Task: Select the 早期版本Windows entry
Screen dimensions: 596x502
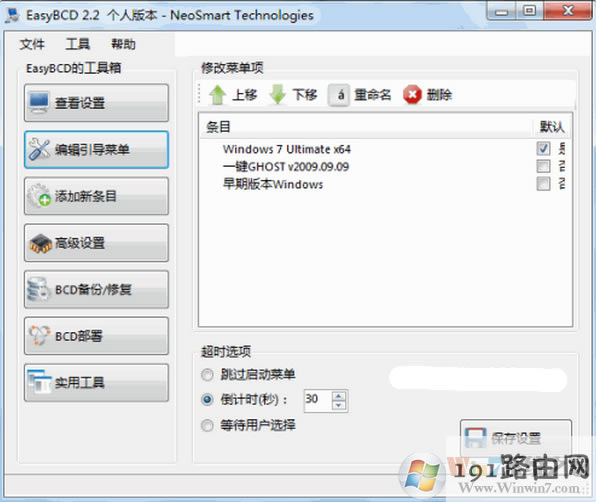Action: 273,184
